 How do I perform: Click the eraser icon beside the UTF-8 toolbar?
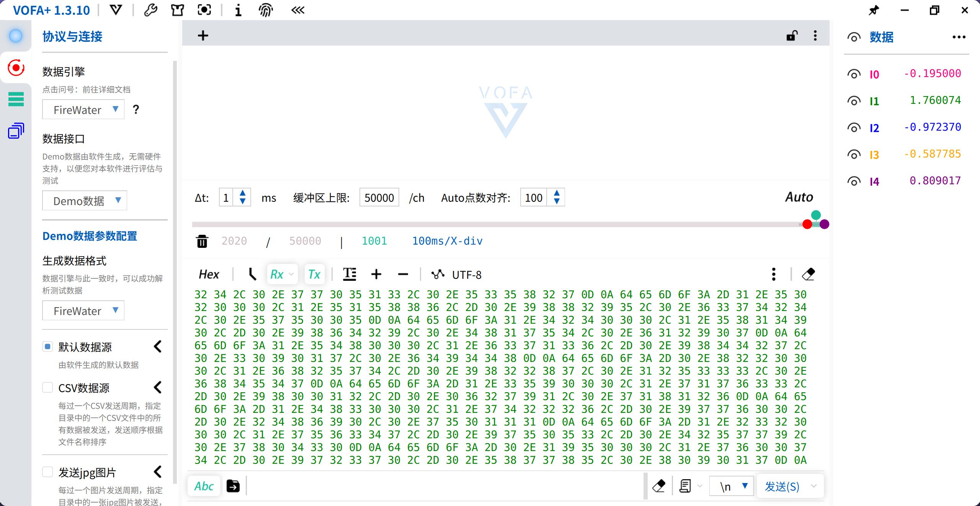808,274
